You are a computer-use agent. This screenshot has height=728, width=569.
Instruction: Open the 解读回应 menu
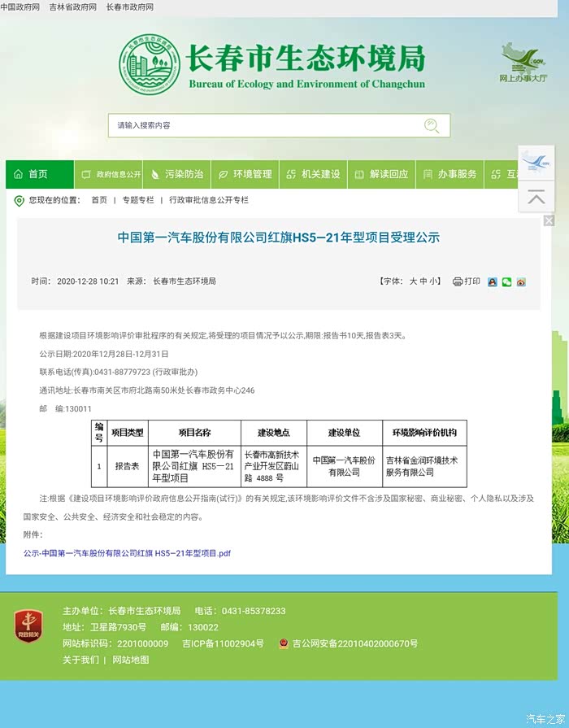point(381,174)
